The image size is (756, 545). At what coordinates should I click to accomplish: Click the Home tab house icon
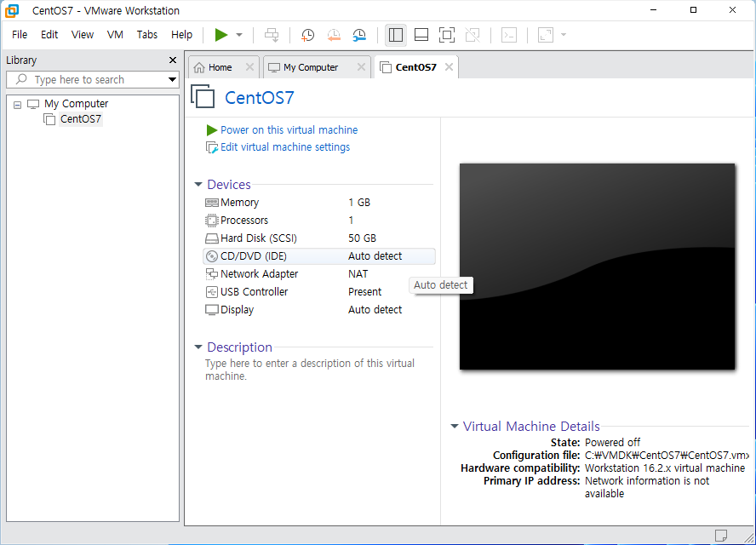point(199,67)
